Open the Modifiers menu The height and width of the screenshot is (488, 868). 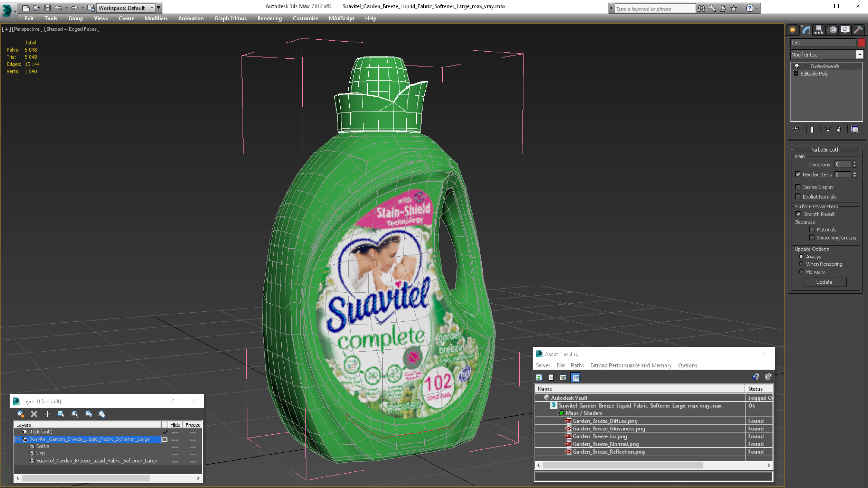[x=156, y=18]
